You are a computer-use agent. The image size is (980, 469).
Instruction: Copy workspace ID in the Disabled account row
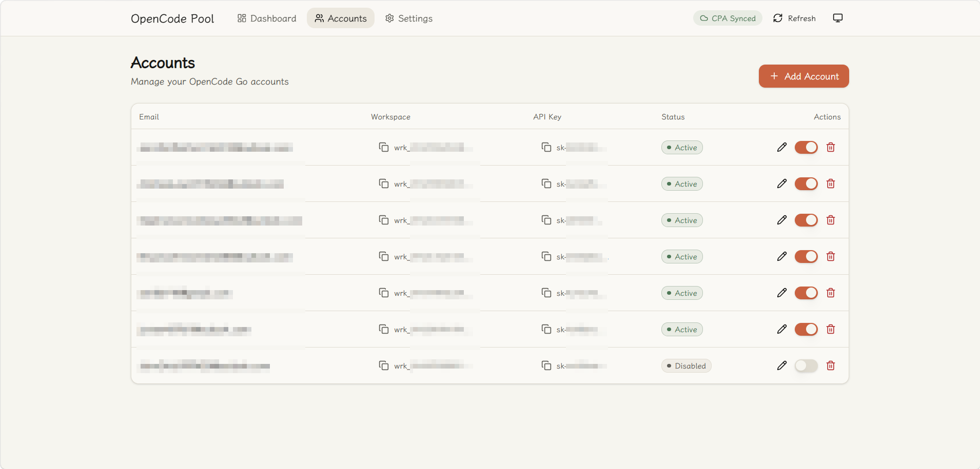click(384, 365)
